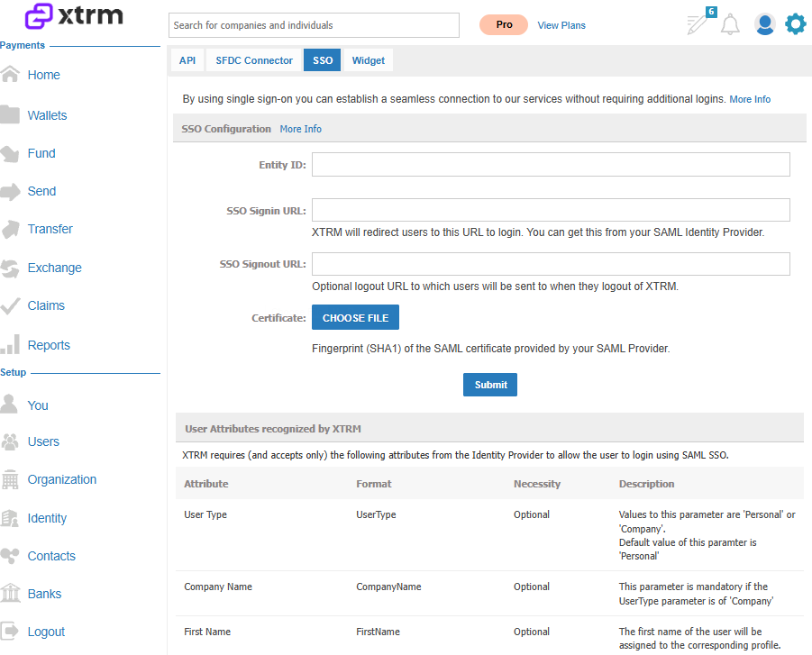
Task: Open the user profile avatar
Action: pos(764,24)
